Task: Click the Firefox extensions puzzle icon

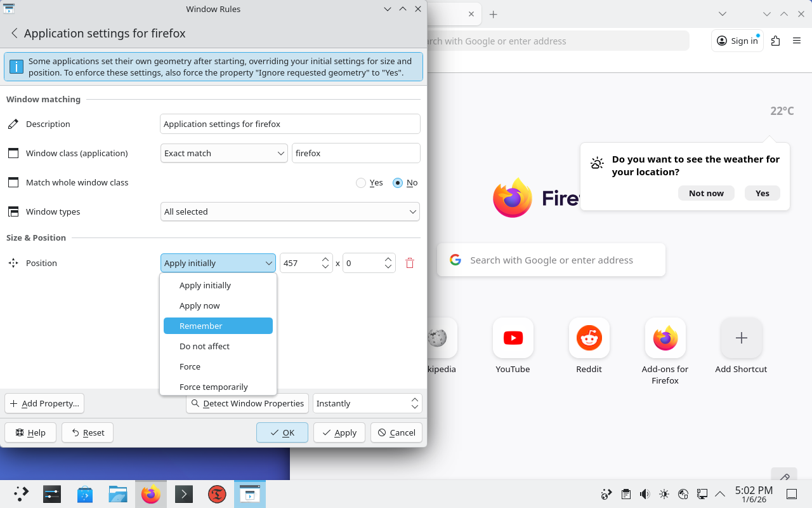Action: coord(775,41)
